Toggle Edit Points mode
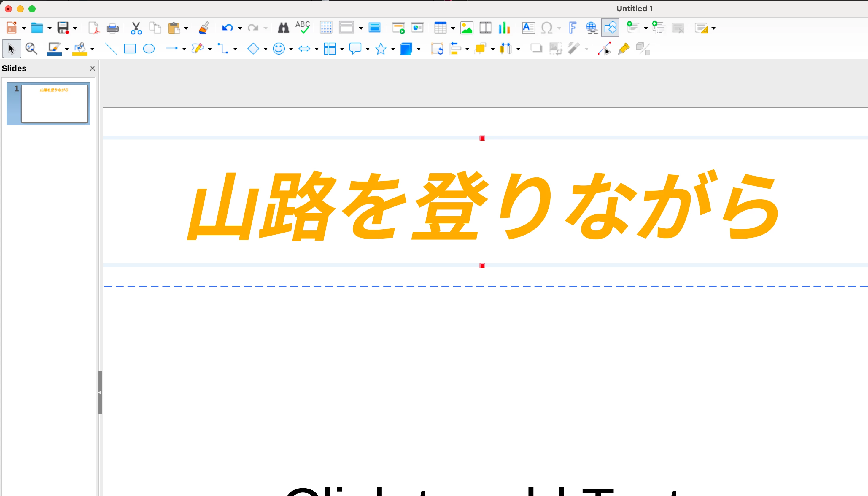Screen dimensions: 868x496 (x=604, y=49)
